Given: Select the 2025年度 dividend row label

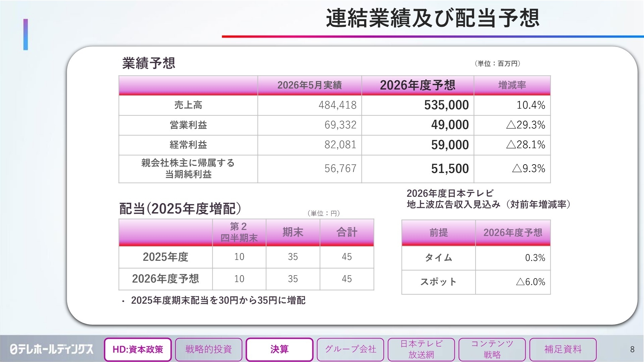Looking at the screenshot, I should [x=165, y=257].
